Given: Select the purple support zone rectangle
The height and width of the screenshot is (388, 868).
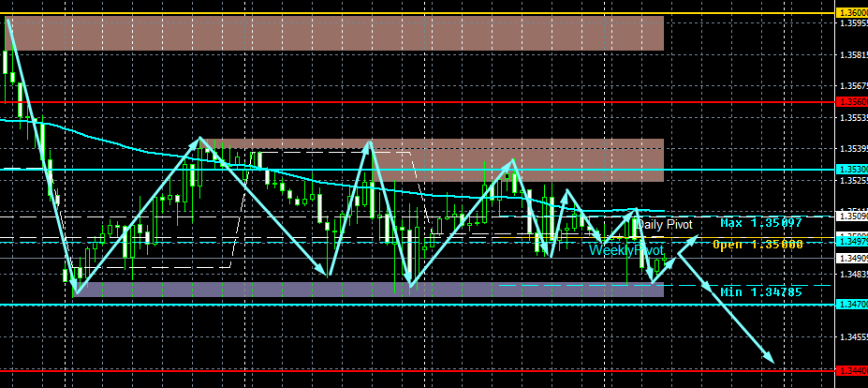Looking at the screenshot, I should click(369, 290).
